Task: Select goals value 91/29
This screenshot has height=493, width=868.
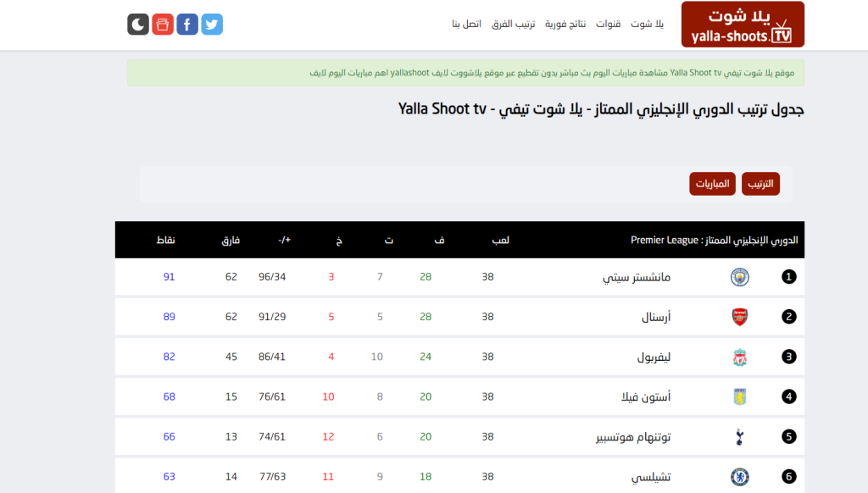Action: 272,317
